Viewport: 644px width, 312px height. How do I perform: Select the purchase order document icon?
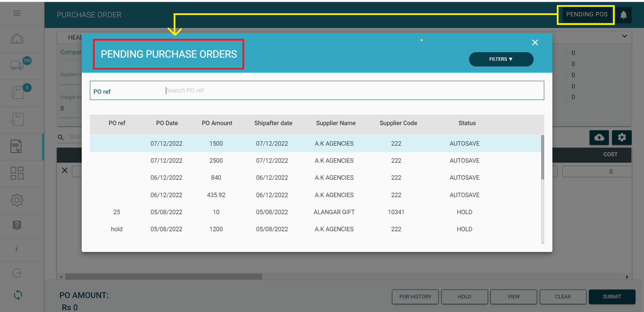click(16, 146)
